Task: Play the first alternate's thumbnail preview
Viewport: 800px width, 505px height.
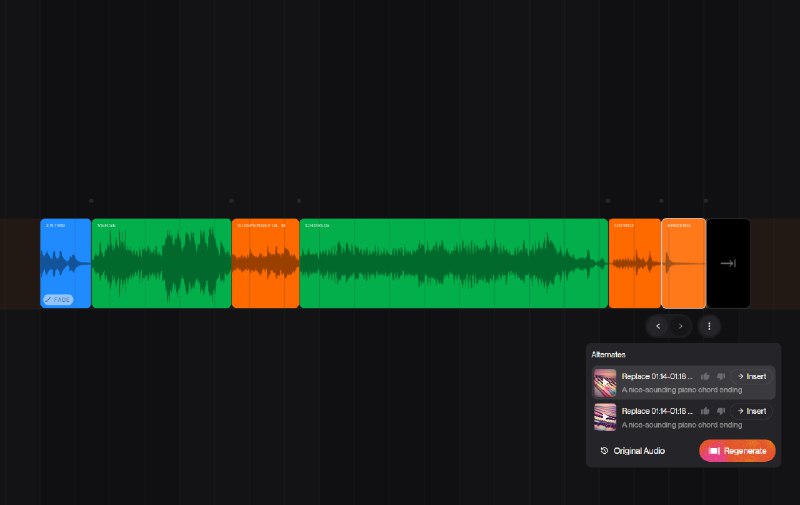Action: tap(605, 383)
